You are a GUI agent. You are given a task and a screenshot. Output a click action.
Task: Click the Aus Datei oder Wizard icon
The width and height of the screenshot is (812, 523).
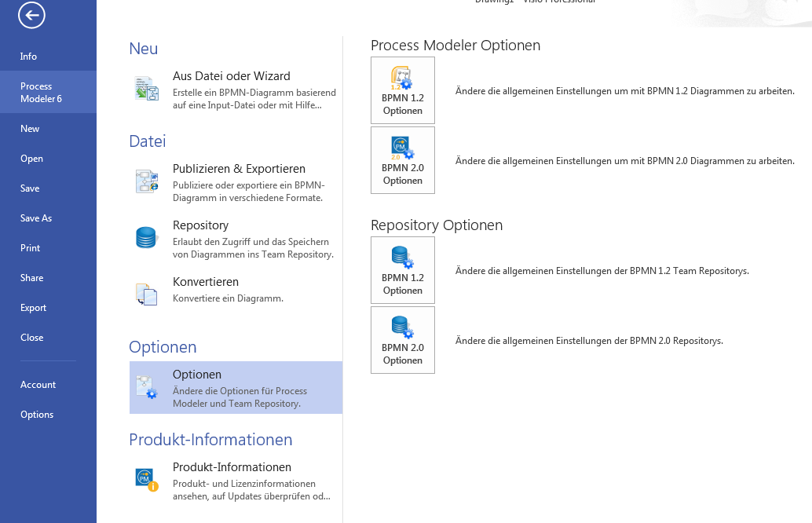click(147, 89)
